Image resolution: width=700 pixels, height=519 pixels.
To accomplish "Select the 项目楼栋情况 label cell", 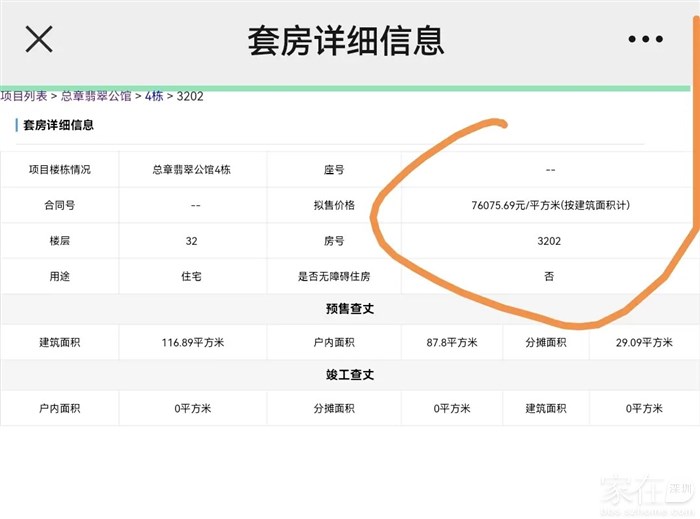I will pyautogui.click(x=60, y=170).
